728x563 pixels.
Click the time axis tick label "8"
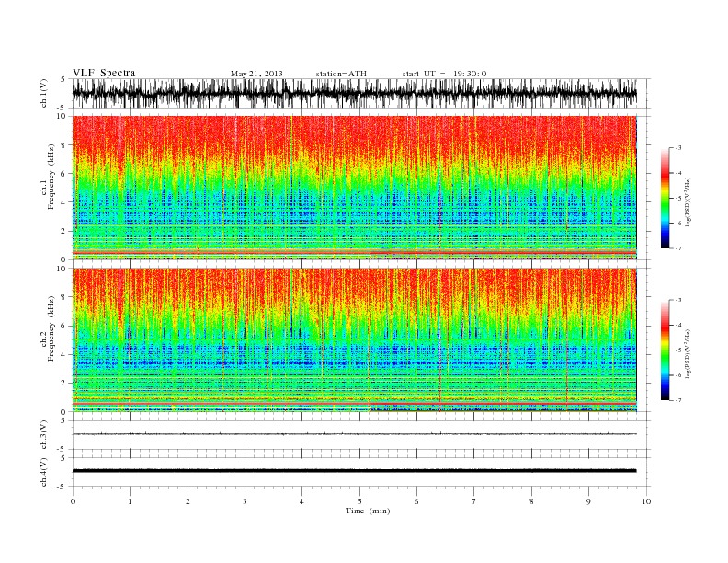tap(531, 501)
